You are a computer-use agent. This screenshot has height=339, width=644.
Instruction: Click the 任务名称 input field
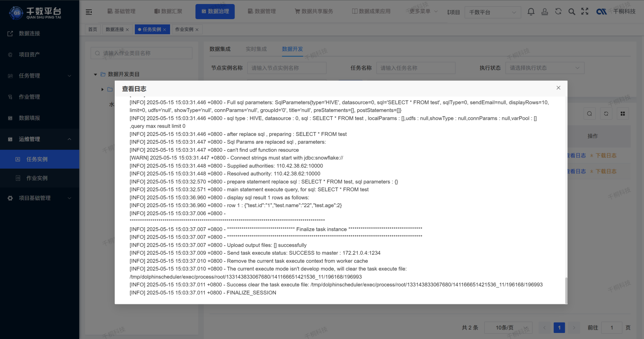point(416,68)
